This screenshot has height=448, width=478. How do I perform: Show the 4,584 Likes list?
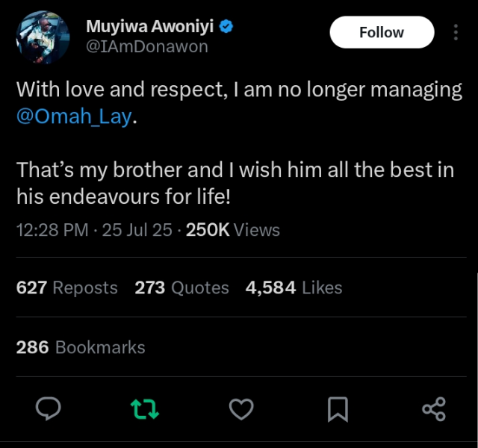(x=294, y=287)
